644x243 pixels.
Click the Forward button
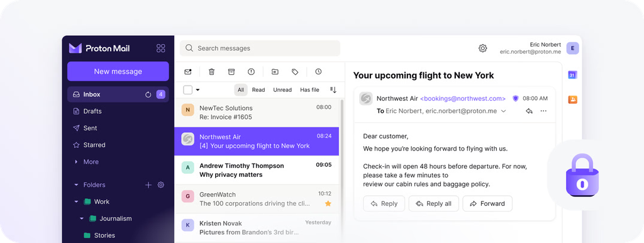tap(487, 203)
